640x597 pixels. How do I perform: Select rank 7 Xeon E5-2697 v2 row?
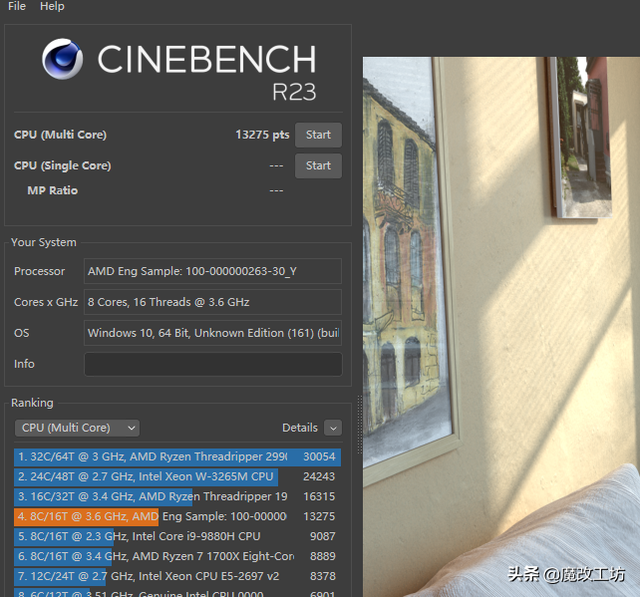pos(178,576)
